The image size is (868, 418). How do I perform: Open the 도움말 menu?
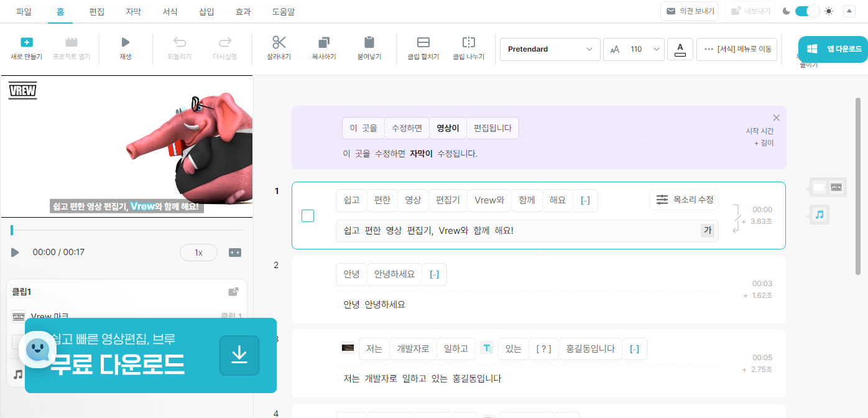pos(284,11)
